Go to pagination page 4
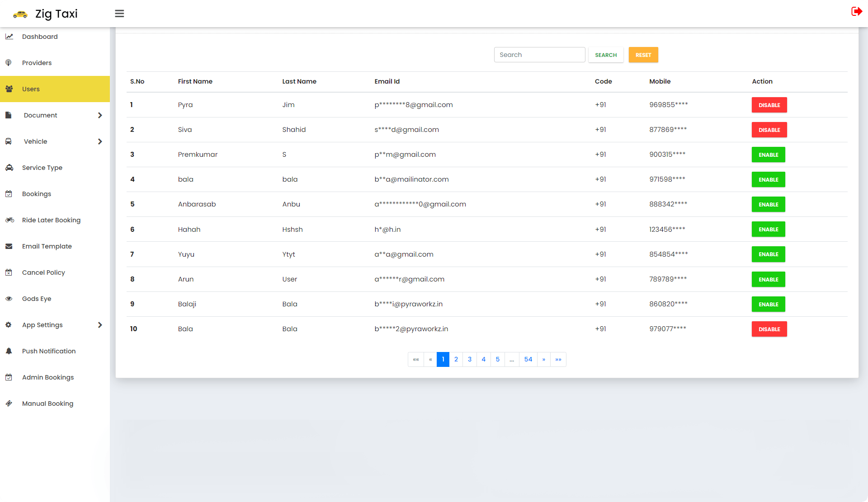Viewport: 868px width, 502px height. [484, 359]
